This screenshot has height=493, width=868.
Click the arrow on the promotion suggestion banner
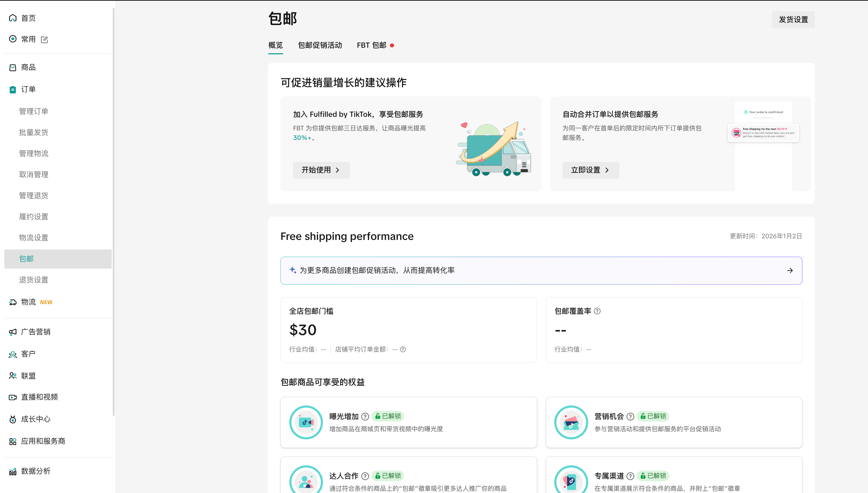pos(790,271)
